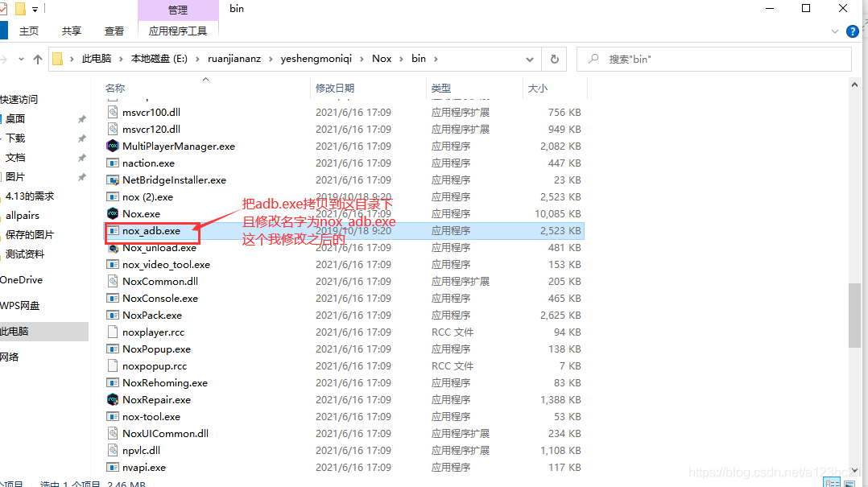Click the npvlc.dll file icon
The width and height of the screenshot is (868, 487).
[x=113, y=451]
